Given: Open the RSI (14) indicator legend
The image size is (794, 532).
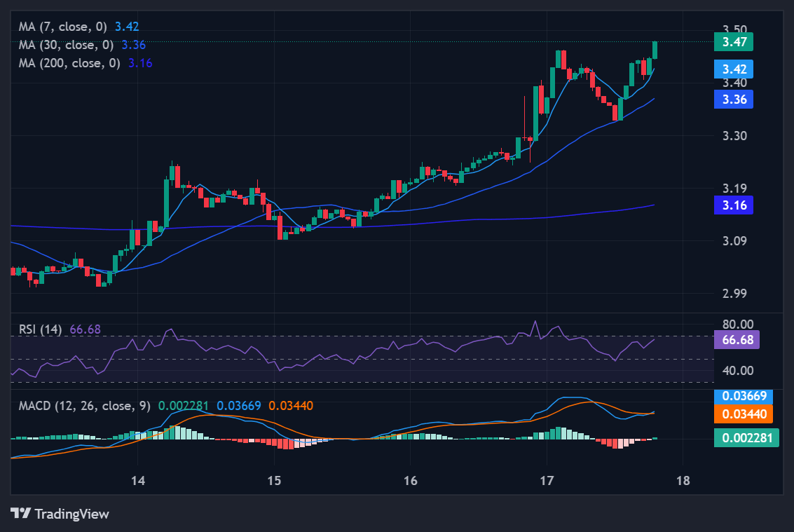Looking at the screenshot, I should point(41,329).
